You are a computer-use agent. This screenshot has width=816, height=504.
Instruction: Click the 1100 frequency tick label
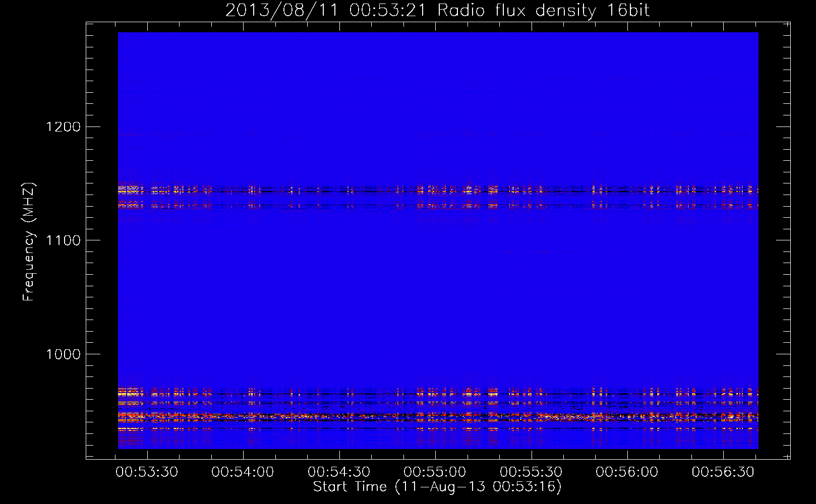pyautogui.click(x=64, y=240)
